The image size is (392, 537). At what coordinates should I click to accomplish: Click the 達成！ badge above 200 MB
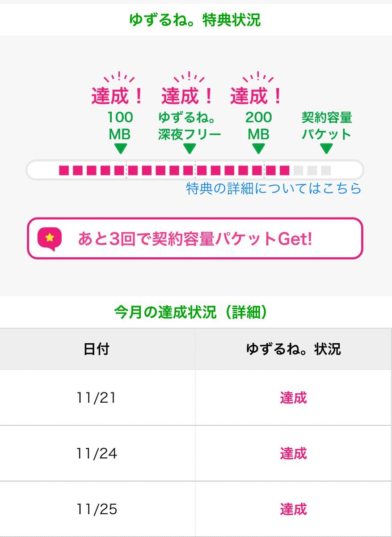click(x=257, y=95)
